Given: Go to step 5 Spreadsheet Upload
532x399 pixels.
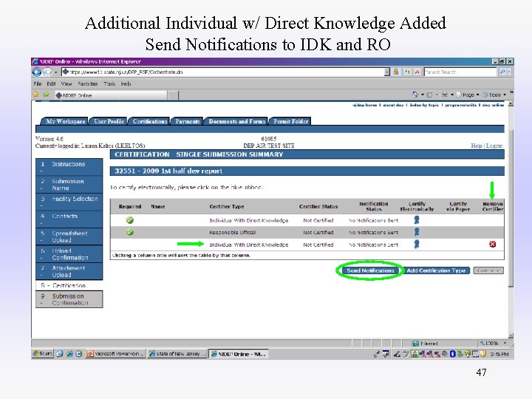Looking at the screenshot, I should (x=69, y=236).
